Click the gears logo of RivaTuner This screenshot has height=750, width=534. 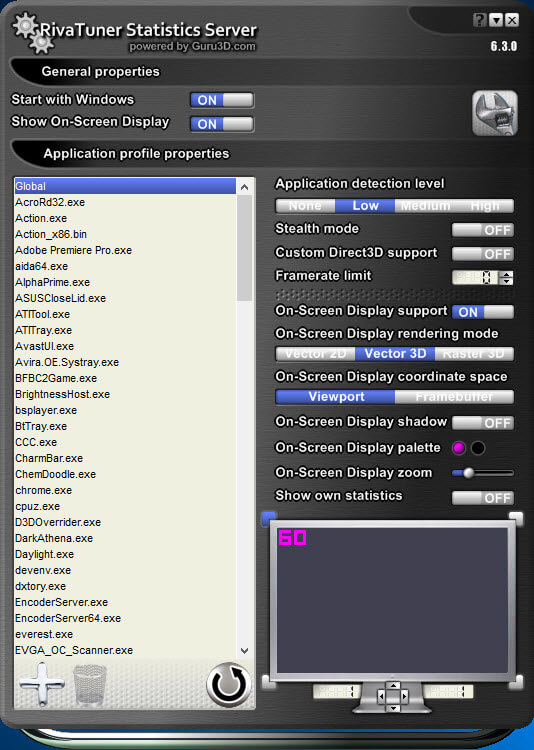click(32, 33)
